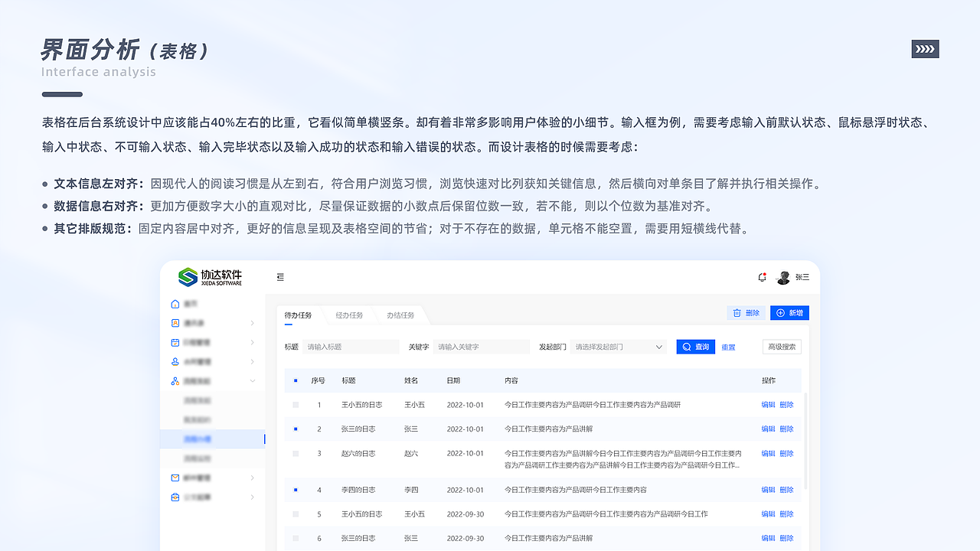
Task: Focus the 标题 input field
Action: [x=351, y=347]
